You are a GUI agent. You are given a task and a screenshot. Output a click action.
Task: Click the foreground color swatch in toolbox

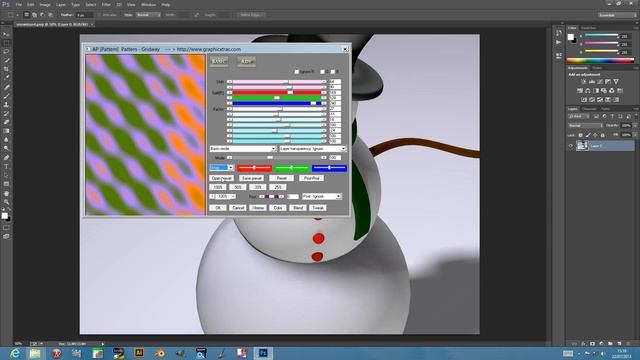click(4, 216)
